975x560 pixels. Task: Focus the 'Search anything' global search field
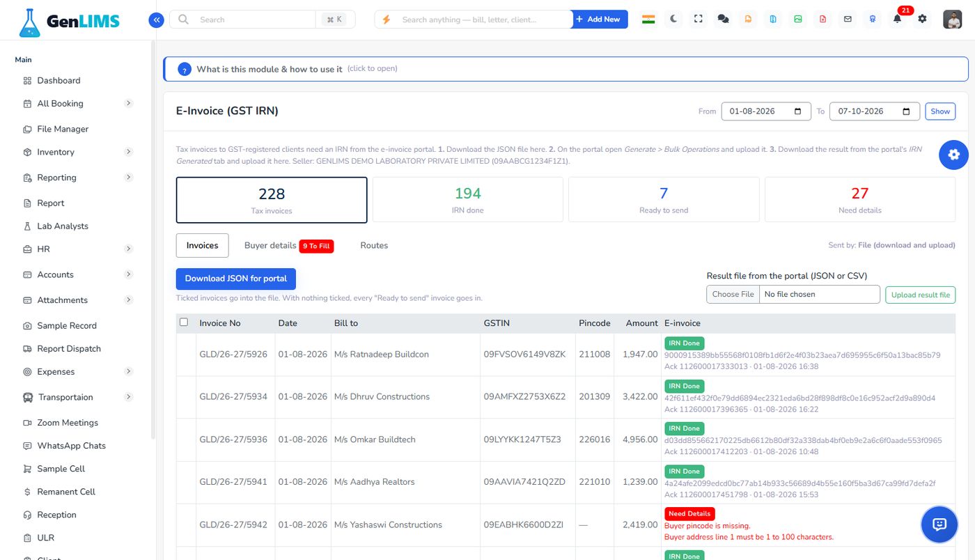click(x=474, y=20)
